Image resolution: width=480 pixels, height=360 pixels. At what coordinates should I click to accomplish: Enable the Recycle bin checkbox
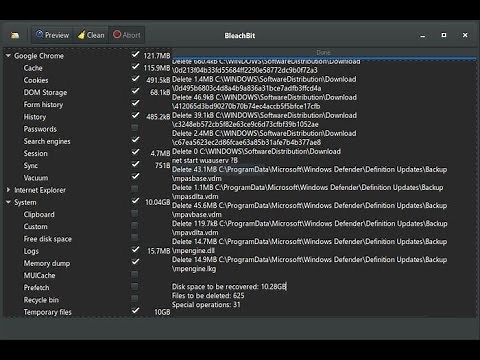point(135,298)
